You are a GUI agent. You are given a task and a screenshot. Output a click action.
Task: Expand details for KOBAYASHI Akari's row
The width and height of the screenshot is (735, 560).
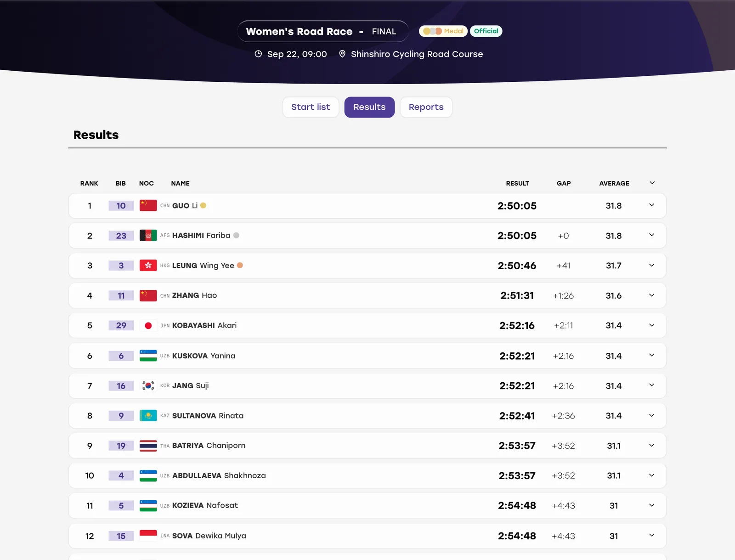click(x=651, y=325)
